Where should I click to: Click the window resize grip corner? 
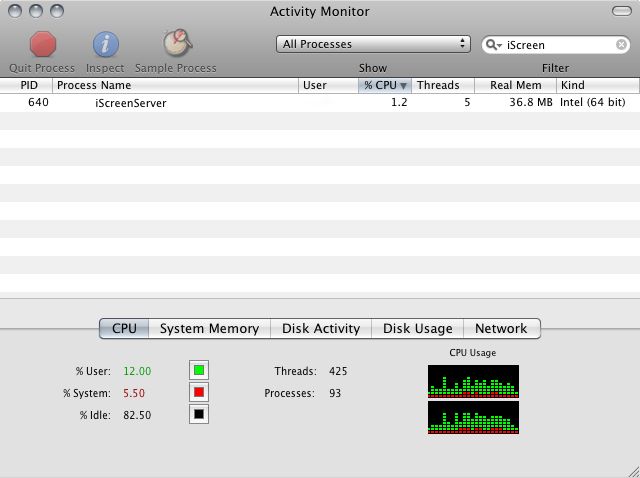coord(633,471)
